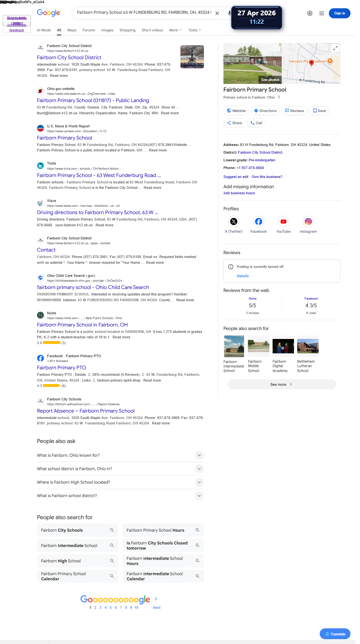
Task: Open the Fairborn Intermediate School thumbnail
Action: coord(234,346)
